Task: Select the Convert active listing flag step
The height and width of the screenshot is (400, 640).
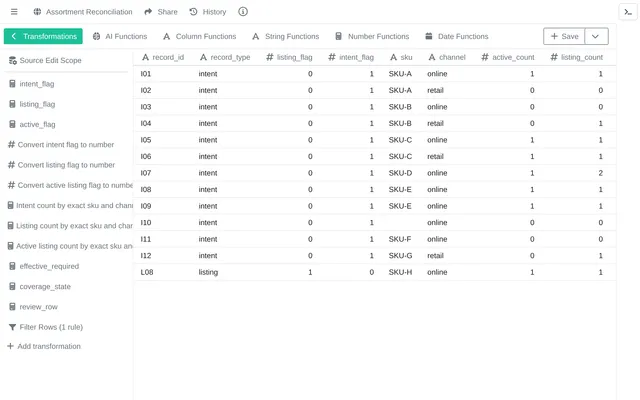Action: 70,185
